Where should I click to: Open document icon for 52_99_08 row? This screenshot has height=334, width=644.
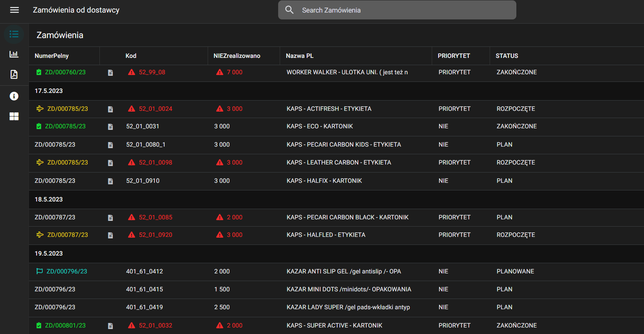111,73
